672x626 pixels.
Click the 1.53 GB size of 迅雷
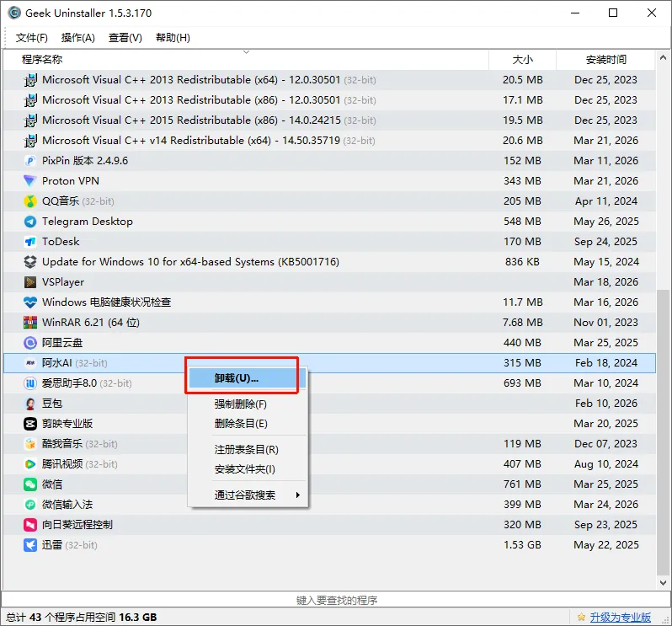click(x=522, y=544)
